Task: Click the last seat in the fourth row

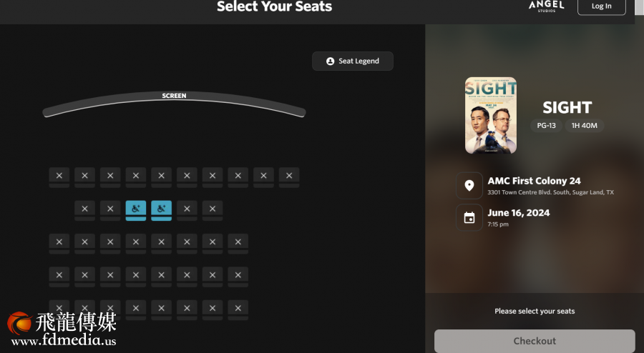Action: (x=238, y=274)
